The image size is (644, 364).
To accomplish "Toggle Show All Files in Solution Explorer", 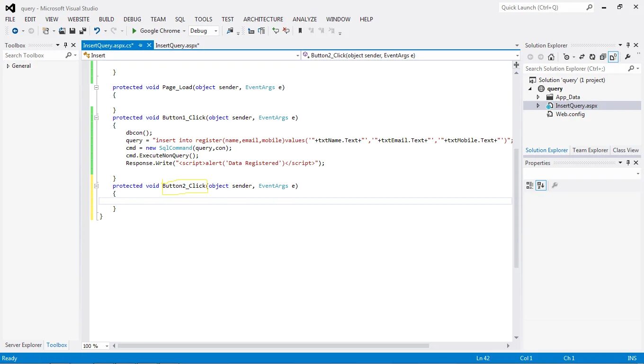I will (x=613, y=57).
